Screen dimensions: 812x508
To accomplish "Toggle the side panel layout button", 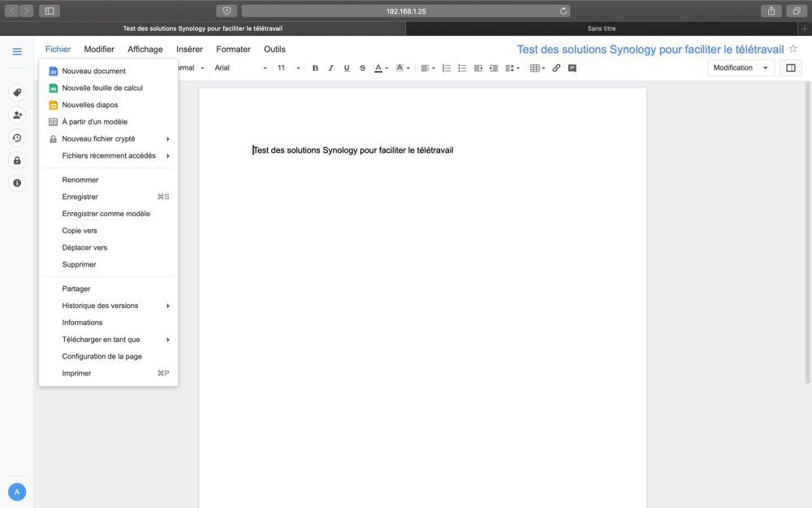I will tap(791, 68).
